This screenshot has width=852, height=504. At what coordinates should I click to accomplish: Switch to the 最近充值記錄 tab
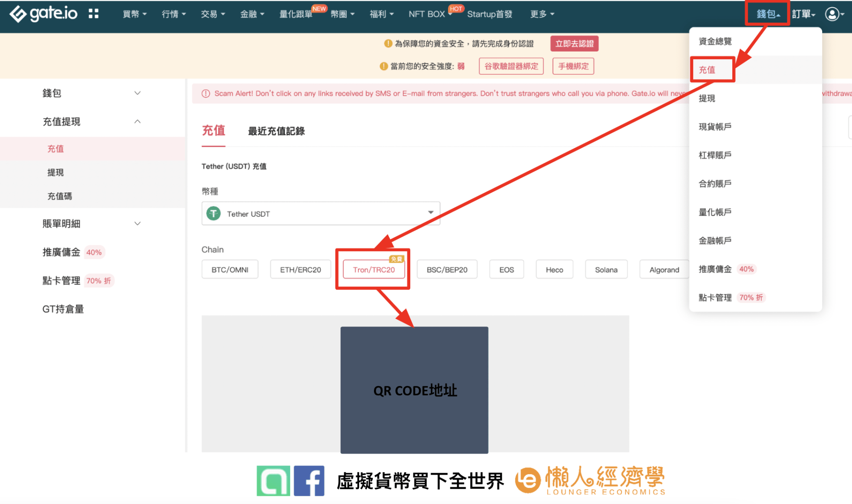[x=276, y=131]
